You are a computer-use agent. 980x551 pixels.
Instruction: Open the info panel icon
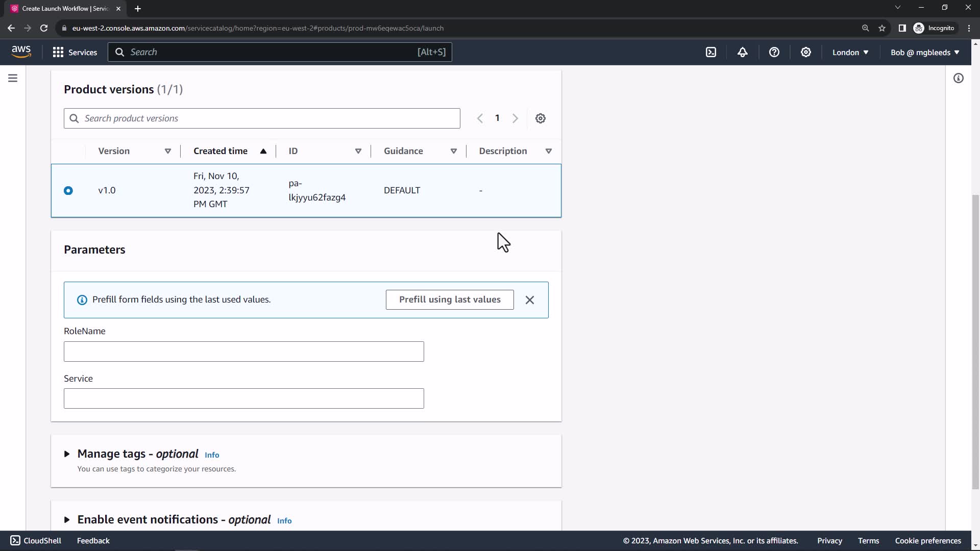pyautogui.click(x=959, y=78)
